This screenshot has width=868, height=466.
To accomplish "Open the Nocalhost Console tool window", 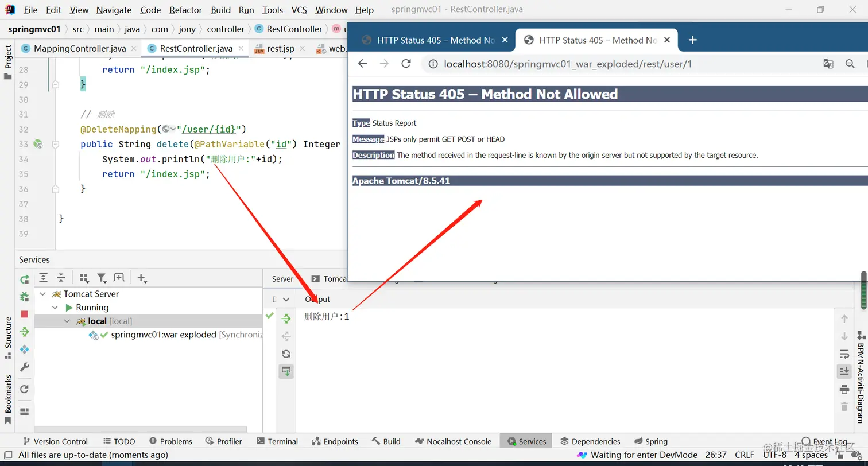I will click(x=453, y=441).
